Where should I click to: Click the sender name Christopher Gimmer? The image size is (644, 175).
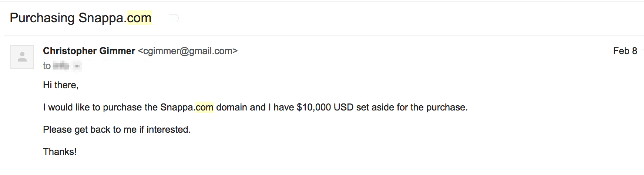tap(89, 51)
